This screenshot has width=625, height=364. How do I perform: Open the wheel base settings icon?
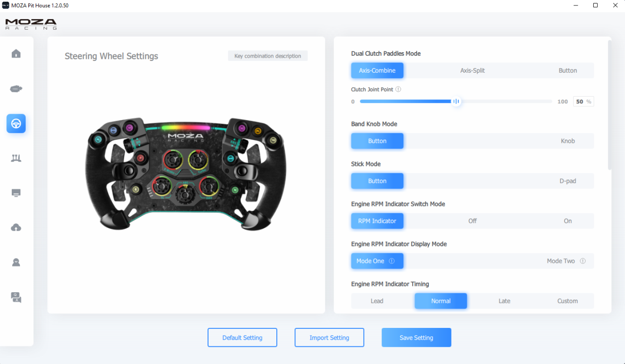tap(16, 89)
